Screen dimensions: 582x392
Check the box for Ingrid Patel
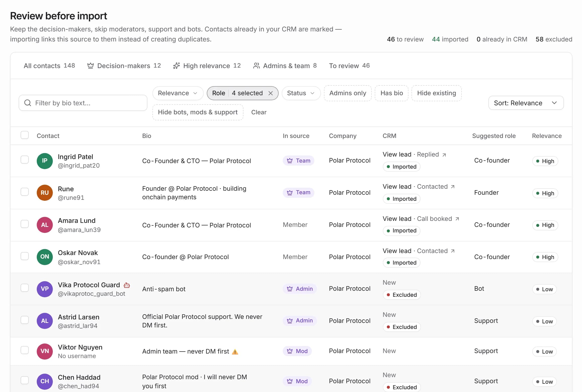(25, 160)
